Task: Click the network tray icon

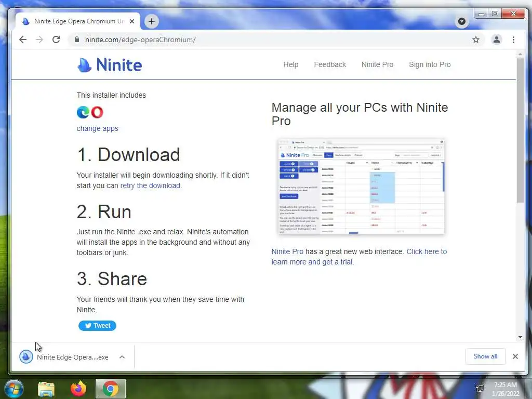Action: click(x=480, y=389)
